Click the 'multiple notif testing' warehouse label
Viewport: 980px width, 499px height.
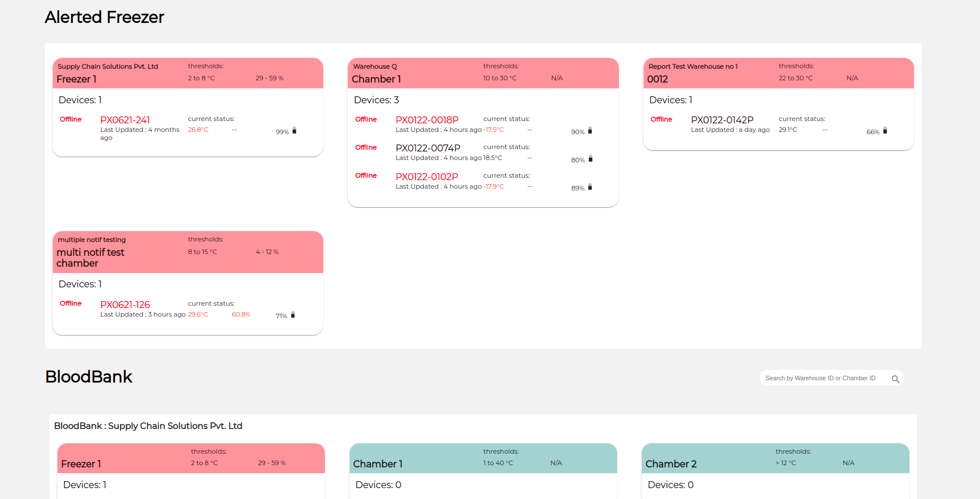tap(92, 240)
